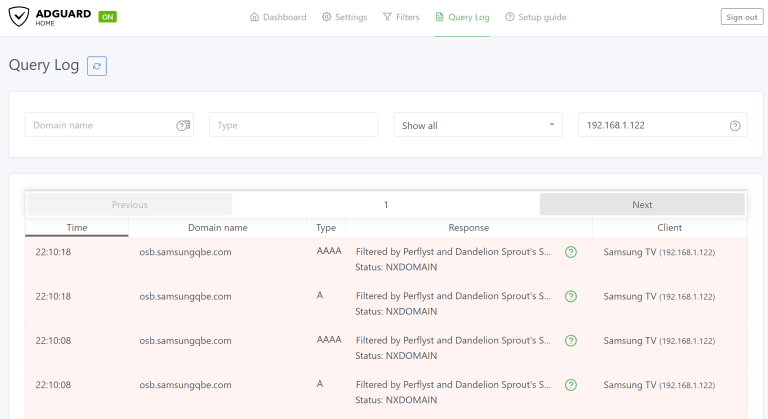Open the filter info icon on the 22:10:08 A row

[x=571, y=385]
